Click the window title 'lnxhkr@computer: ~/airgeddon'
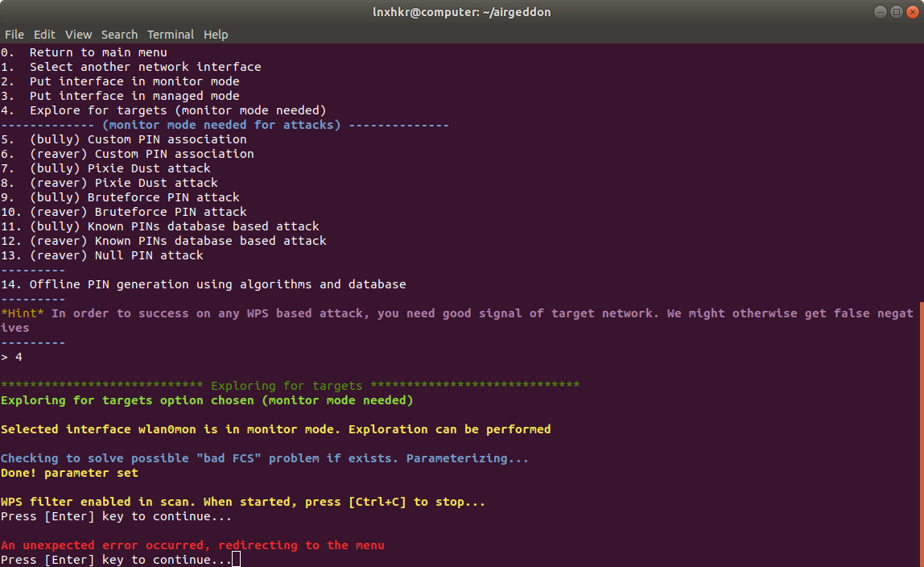924x567 pixels. tap(461, 12)
